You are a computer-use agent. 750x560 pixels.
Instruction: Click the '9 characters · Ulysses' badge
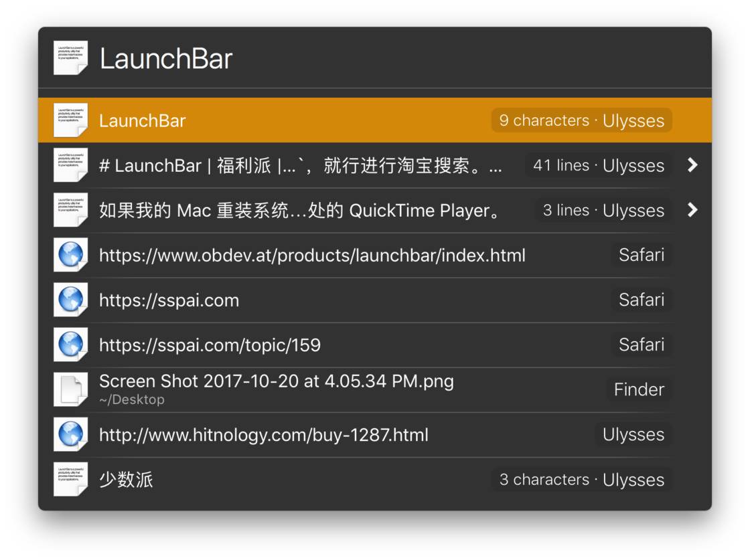pos(582,120)
